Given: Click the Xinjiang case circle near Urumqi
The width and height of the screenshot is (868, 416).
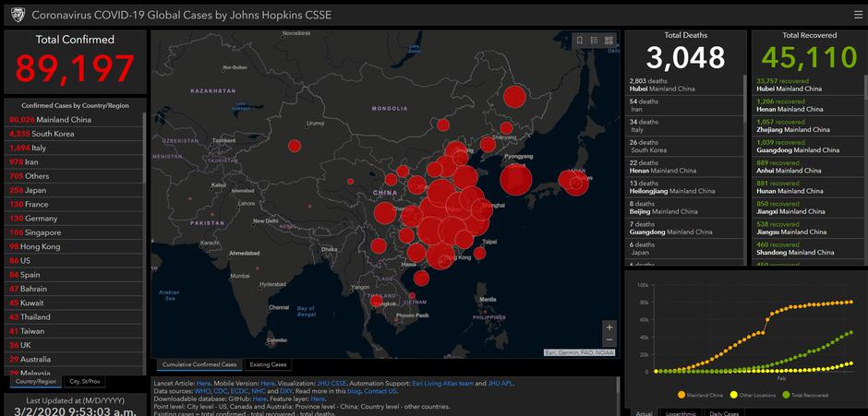Looking at the screenshot, I should pyautogui.click(x=295, y=146).
